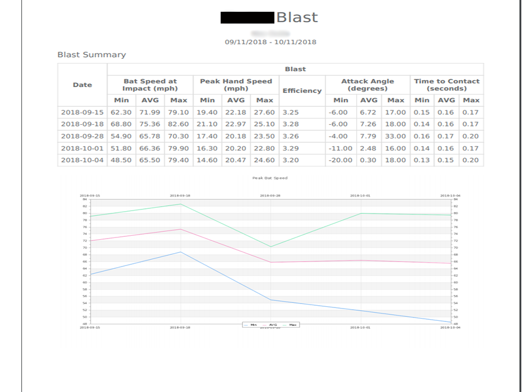Viewport: 532px width, 392px height.
Task: Click the Min legend entry in chart
Action: (251, 325)
